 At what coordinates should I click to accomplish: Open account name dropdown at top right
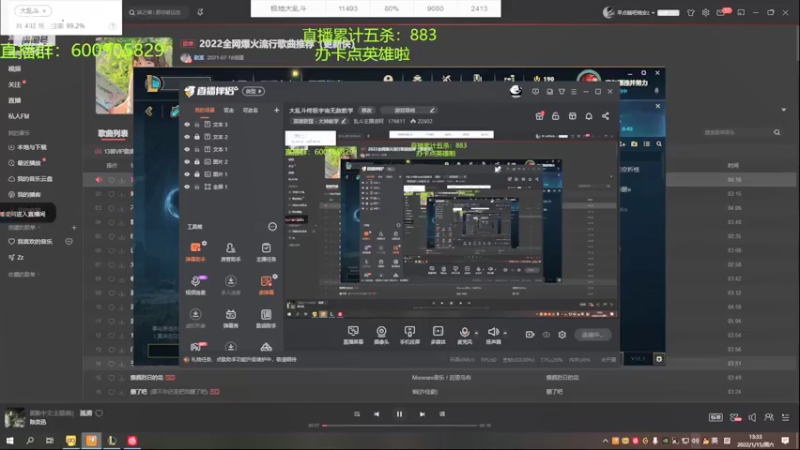(x=635, y=12)
